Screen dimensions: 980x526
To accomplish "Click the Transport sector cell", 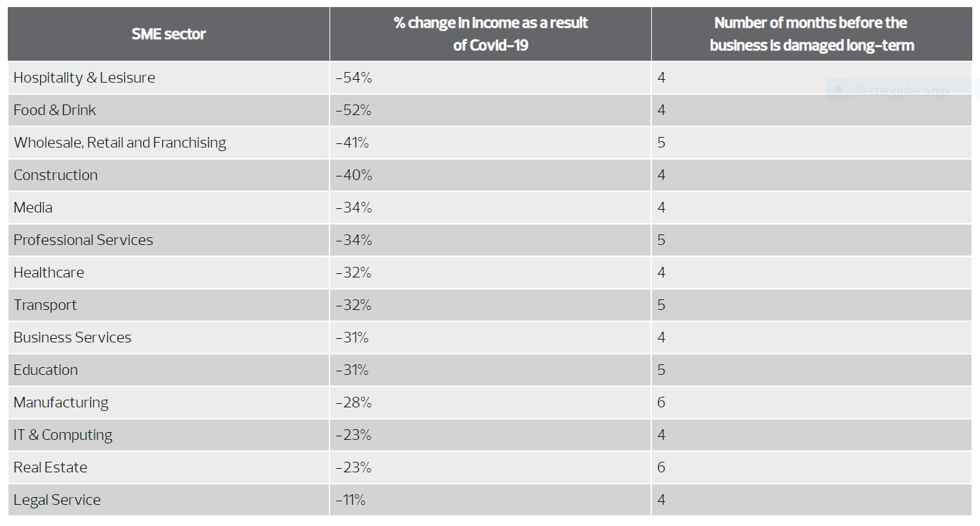I will 45,305.
